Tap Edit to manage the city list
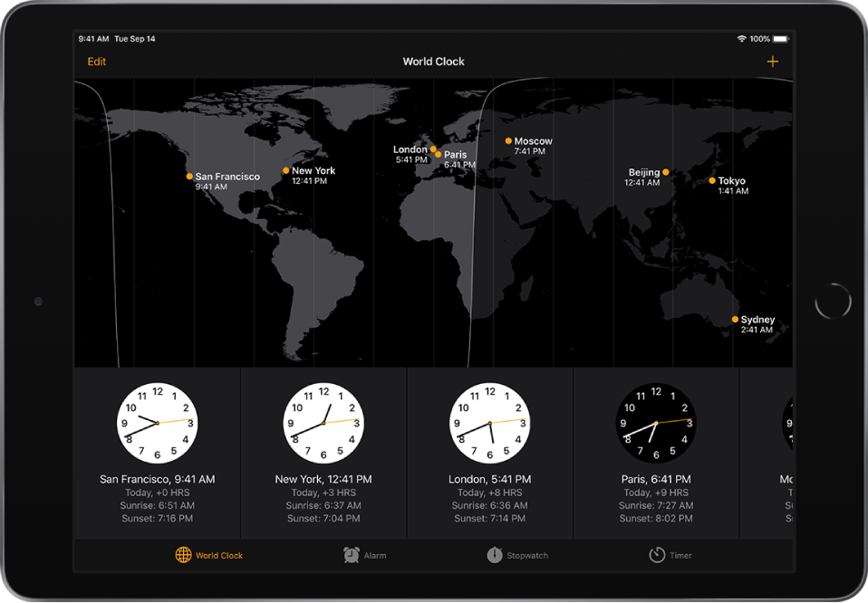868x603 pixels. point(96,62)
